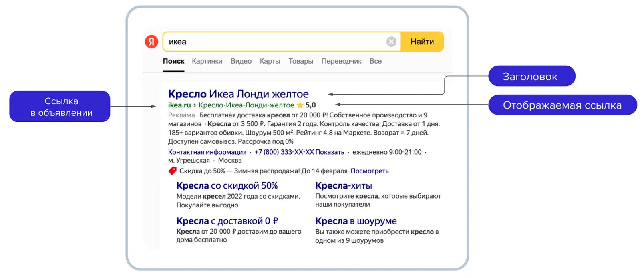This screenshot has width=644, height=278.
Task: Open the Кресла в шоуруме sitelink
Action: pos(356,221)
